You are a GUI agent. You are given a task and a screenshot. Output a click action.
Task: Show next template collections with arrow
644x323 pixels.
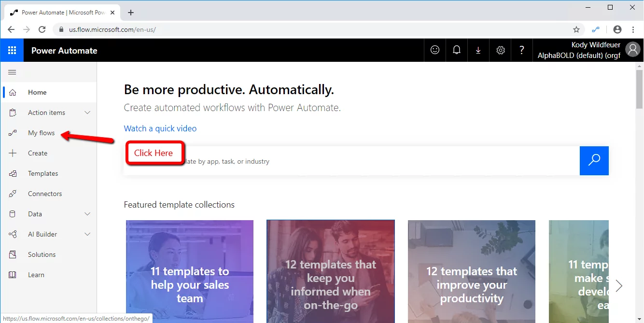click(619, 286)
